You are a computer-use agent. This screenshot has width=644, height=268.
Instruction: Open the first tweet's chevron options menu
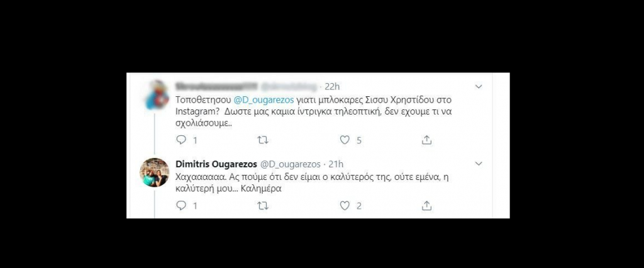click(479, 87)
